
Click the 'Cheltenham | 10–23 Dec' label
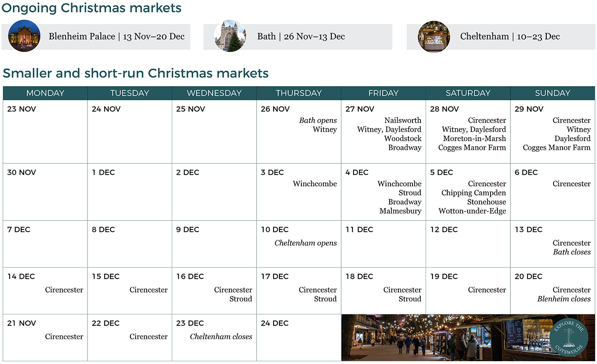(x=510, y=36)
